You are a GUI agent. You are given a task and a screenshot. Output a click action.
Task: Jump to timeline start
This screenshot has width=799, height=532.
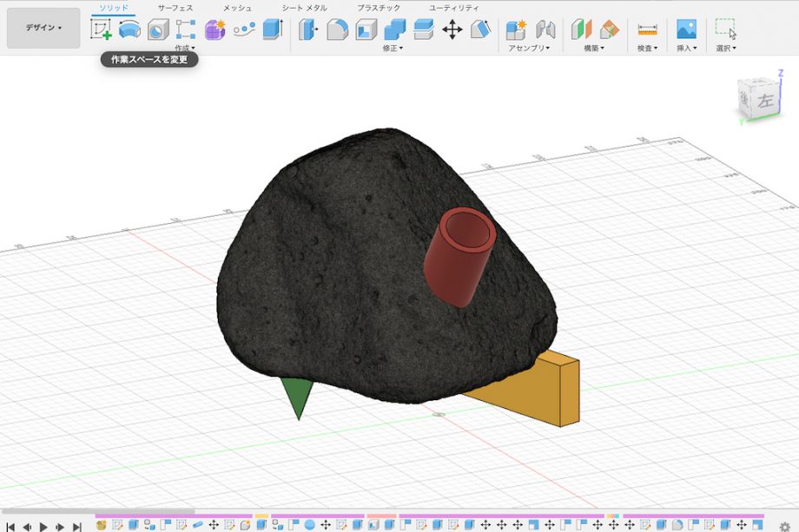10,526
